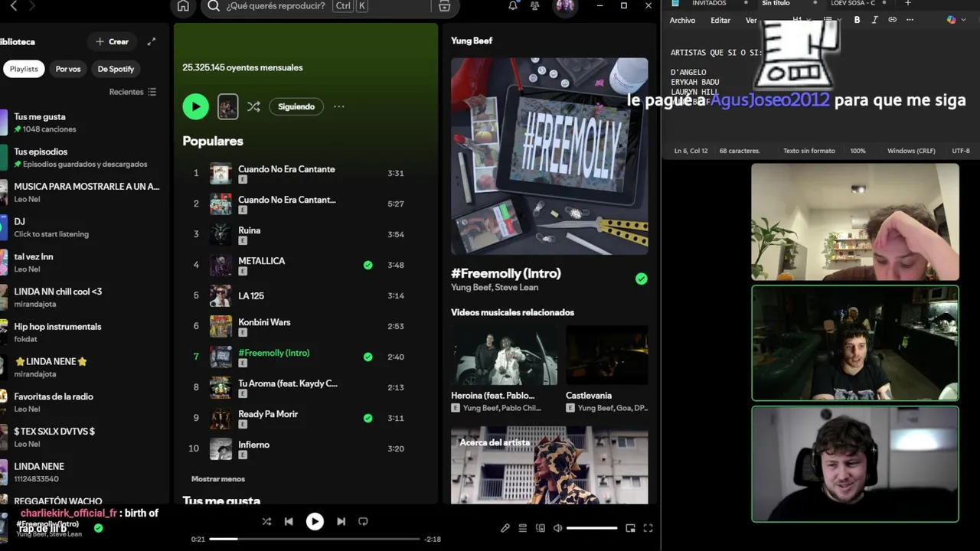The image size is (980, 551).
Task: Open Notepad Copilot icon
Action: coord(952,20)
